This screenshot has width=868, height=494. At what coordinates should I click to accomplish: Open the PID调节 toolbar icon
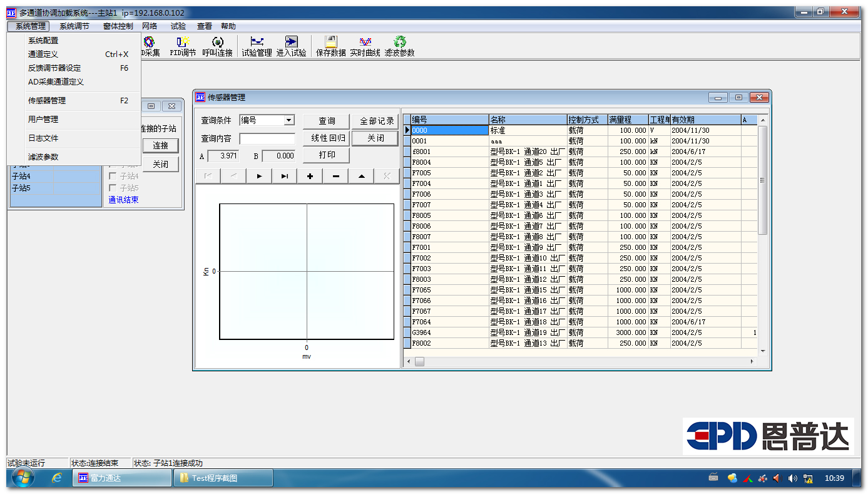tap(183, 46)
